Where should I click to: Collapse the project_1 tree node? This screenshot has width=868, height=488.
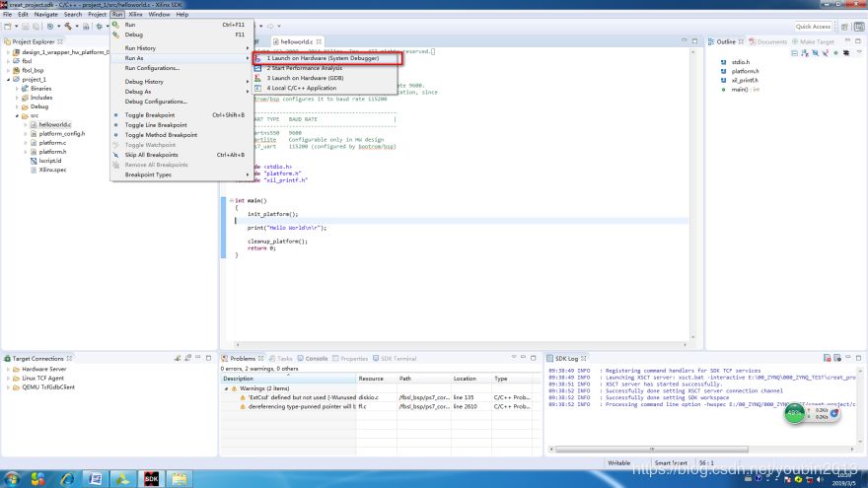pos(8,80)
